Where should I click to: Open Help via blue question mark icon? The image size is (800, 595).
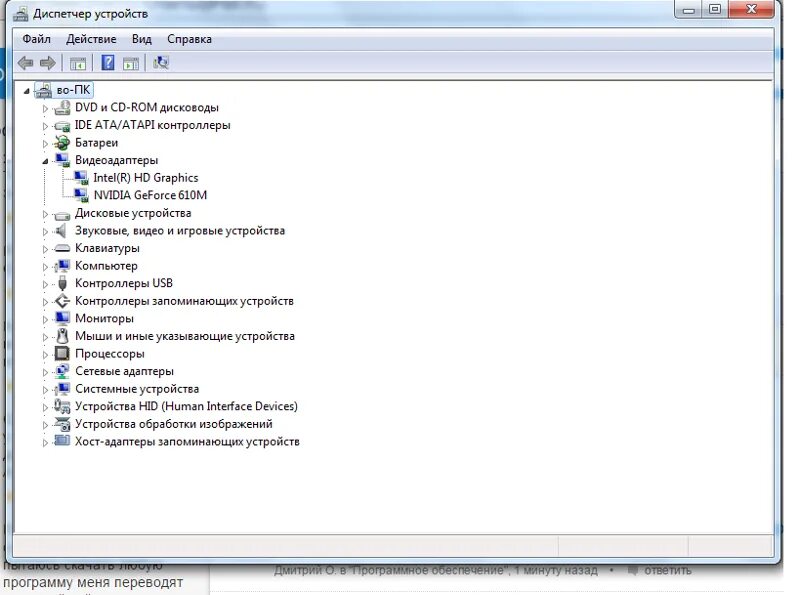point(108,63)
